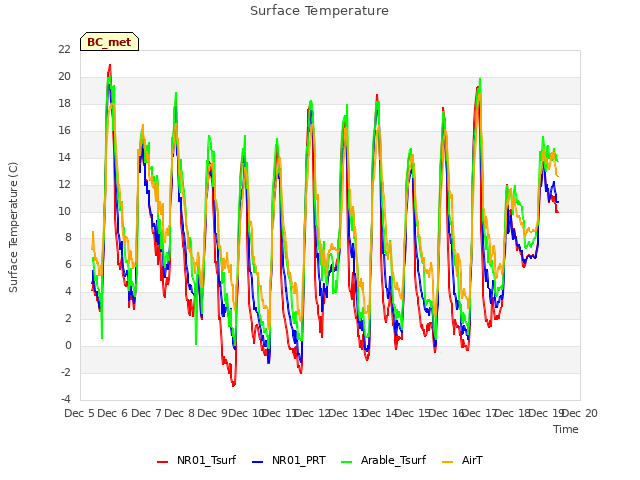Click the -4 y-axis tick label
The height and width of the screenshot is (480, 640).
coord(66,399)
